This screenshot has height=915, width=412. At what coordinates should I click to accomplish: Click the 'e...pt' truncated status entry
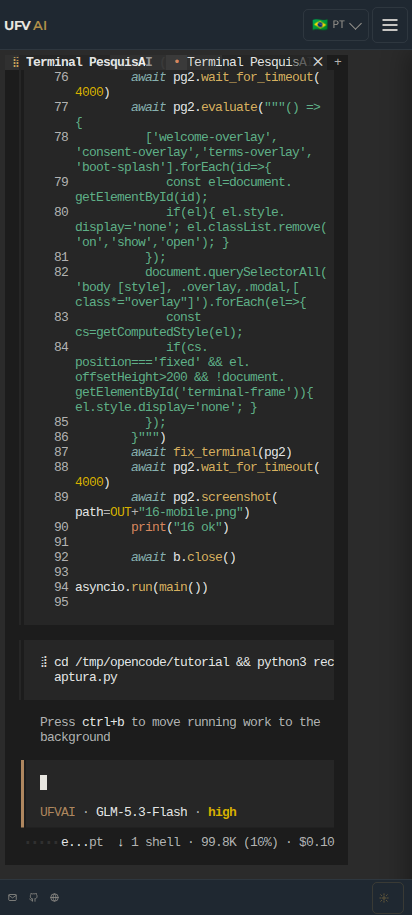point(82,843)
